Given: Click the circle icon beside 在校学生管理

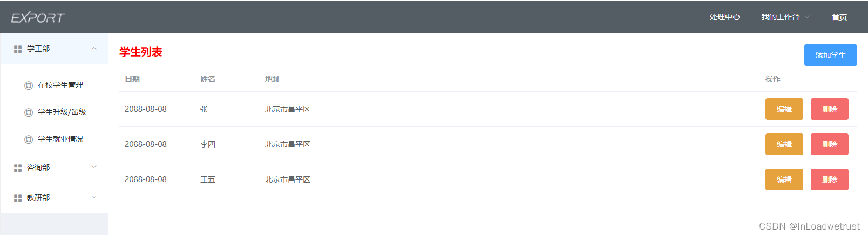Looking at the screenshot, I should 29,85.
